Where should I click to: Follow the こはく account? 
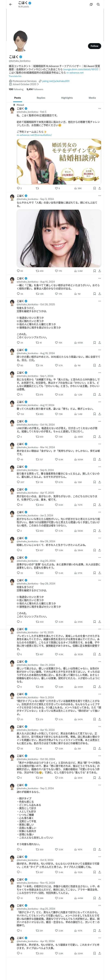point(94,46)
